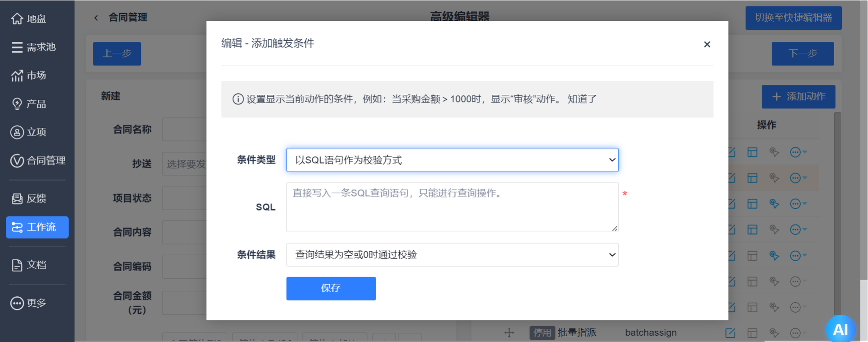Select the highlighted 工作流 sidebar item
This screenshot has height=342, width=868.
tap(37, 227)
